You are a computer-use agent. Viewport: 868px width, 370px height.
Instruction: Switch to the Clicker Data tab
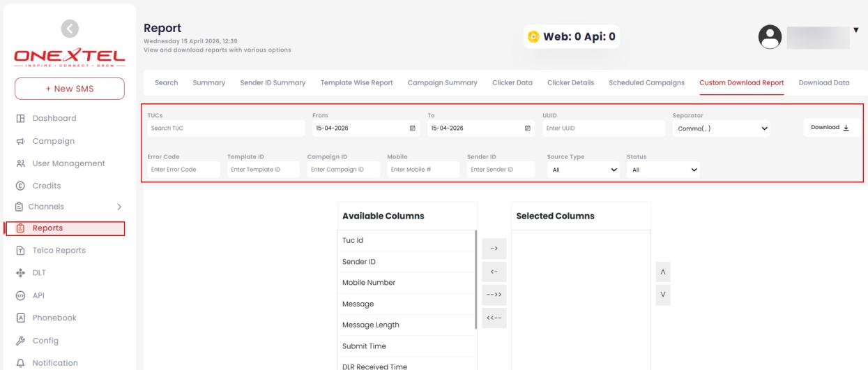pos(512,82)
